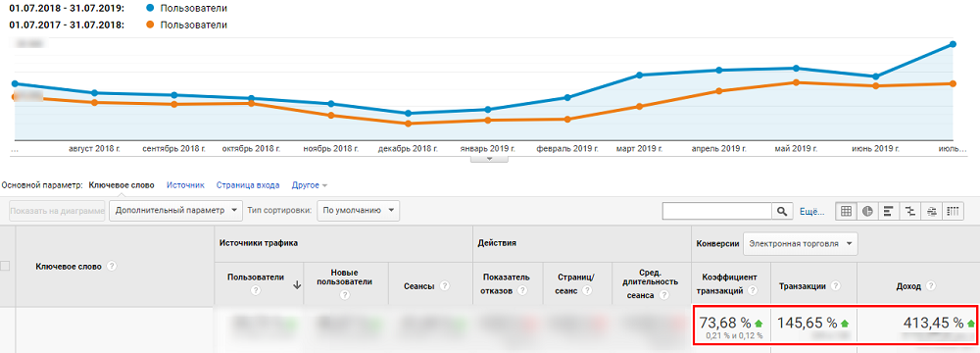Click orange data point for май 2019
This screenshot has height=353, width=980.
[x=796, y=82]
